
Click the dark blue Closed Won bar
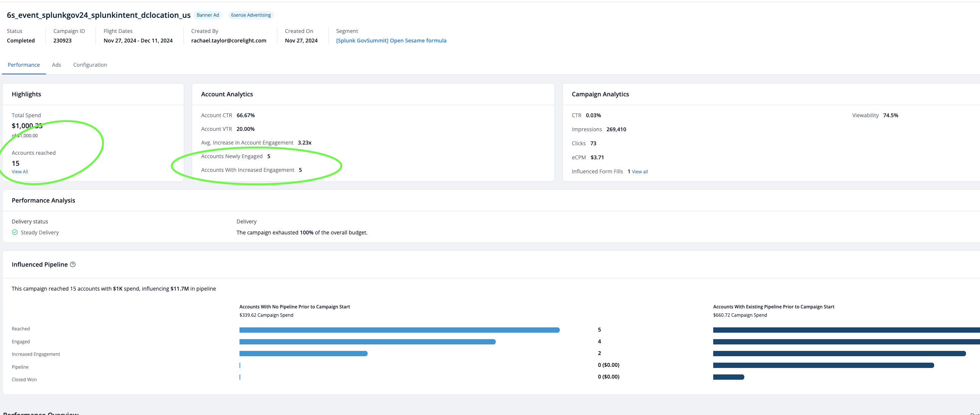click(x=728, y=377)
